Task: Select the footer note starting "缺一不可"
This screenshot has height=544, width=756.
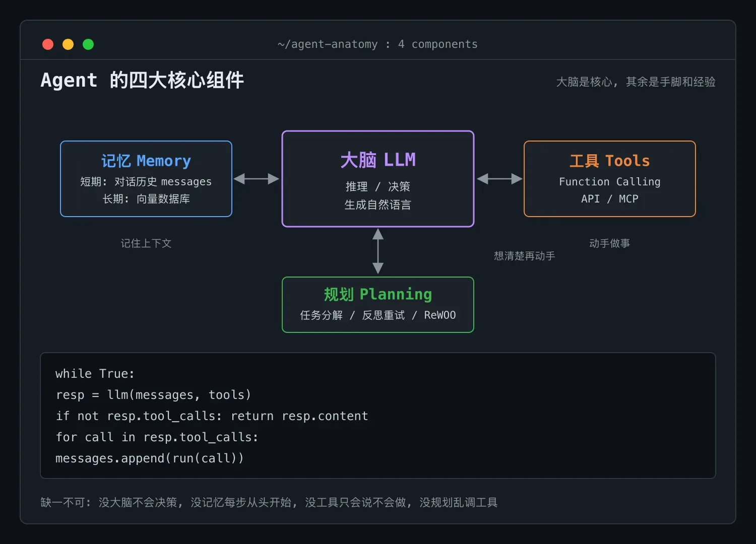Action: pyautogui.click(x=269, y=502)
